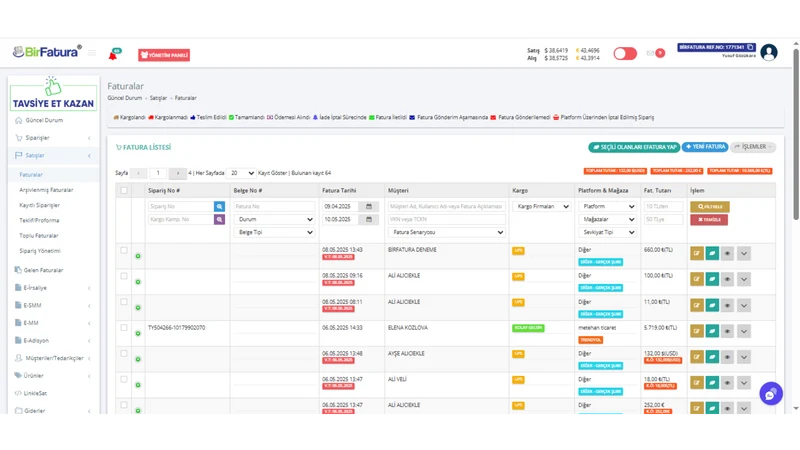800x450 pixels.
Task: Edit the AYŞE ALICIEKLE invoice
Action: tap(696, 357)
